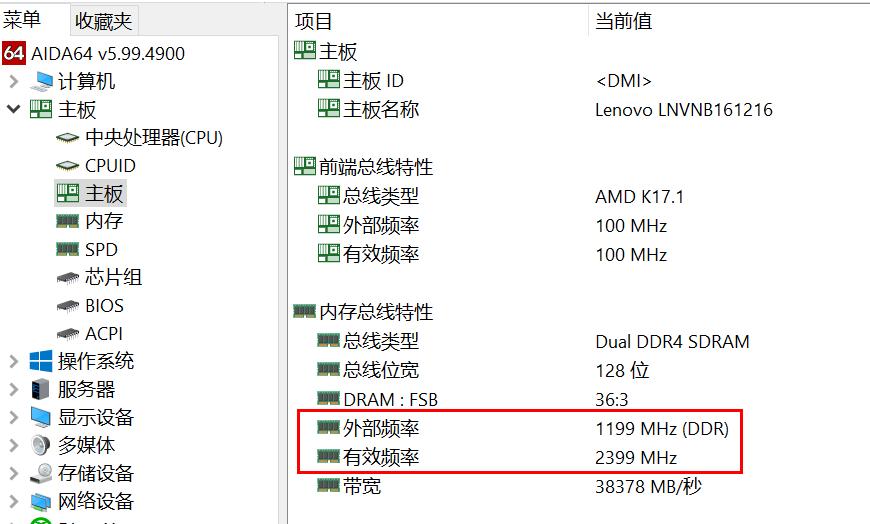Expand the 计算机 tree node
This screenshot has height=524, width=870.
(13, 81)
